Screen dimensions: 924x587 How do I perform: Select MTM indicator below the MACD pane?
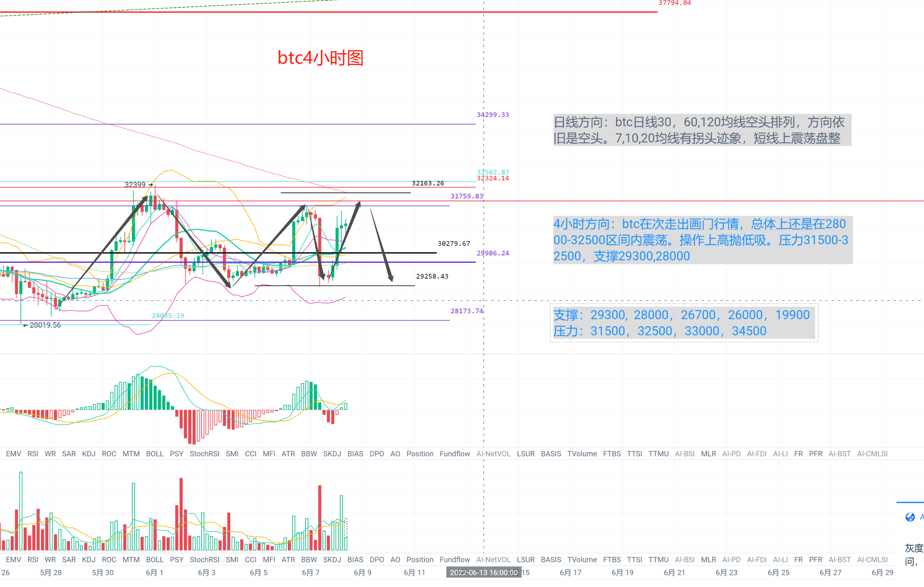(x=131, y=454)
